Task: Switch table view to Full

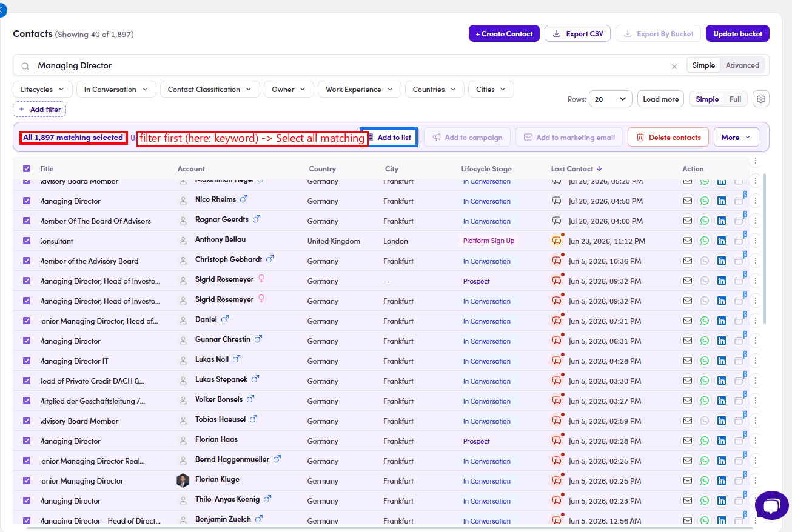Action: [735, 99]
